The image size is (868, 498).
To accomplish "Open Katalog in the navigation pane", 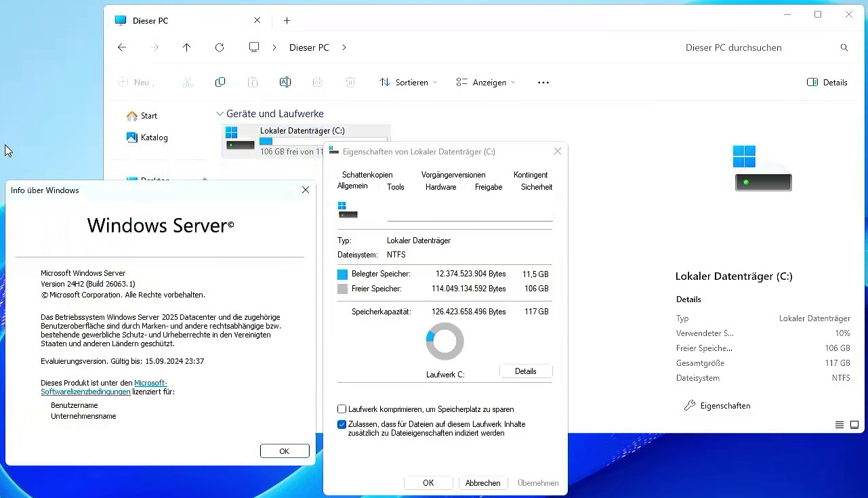I will coord(147,138).
